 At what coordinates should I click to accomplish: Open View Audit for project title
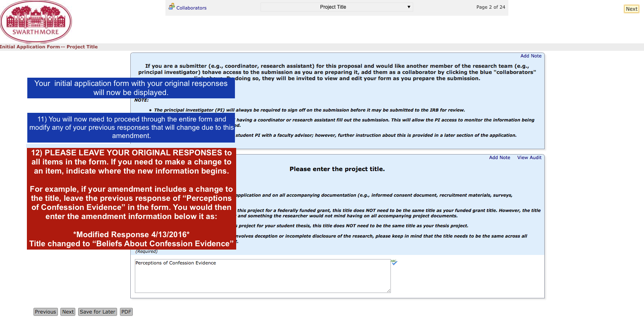click(529, 158)
